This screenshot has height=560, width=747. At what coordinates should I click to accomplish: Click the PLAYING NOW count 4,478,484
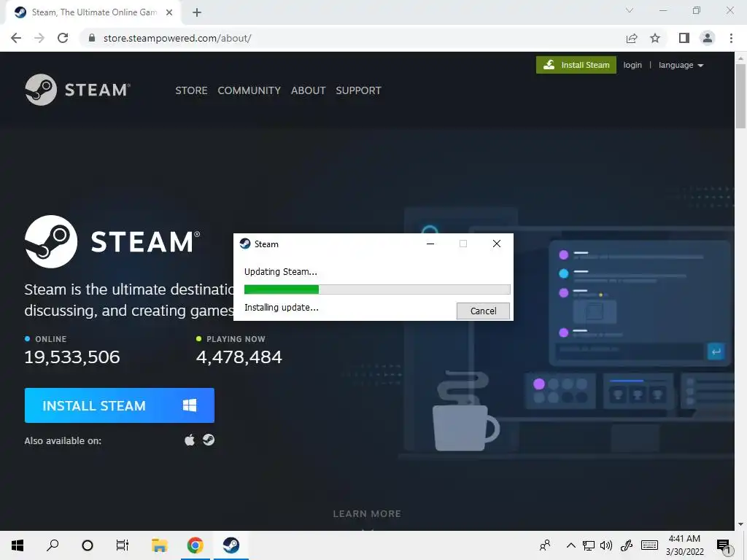pos(239,357)
